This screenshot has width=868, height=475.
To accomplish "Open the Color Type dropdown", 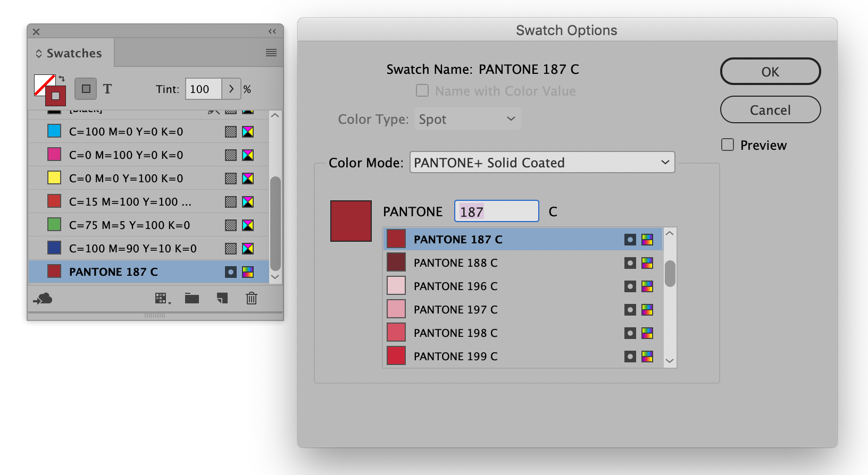I will coord(467,118).
